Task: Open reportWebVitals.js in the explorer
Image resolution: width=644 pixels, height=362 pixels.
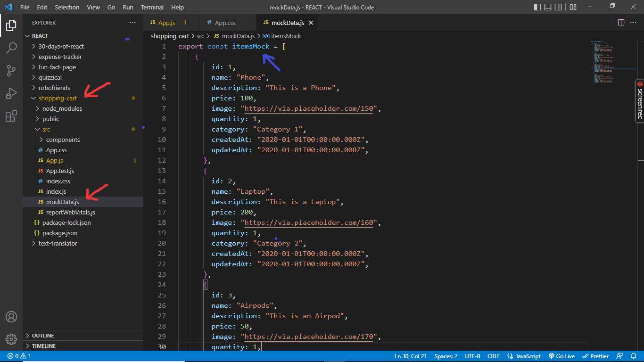Action: pyautogui.click(x=83, y=212)
